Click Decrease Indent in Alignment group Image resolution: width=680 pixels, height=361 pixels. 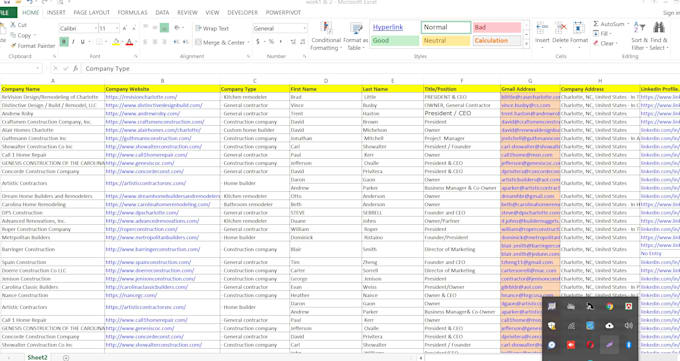click(x=176, y=42)
